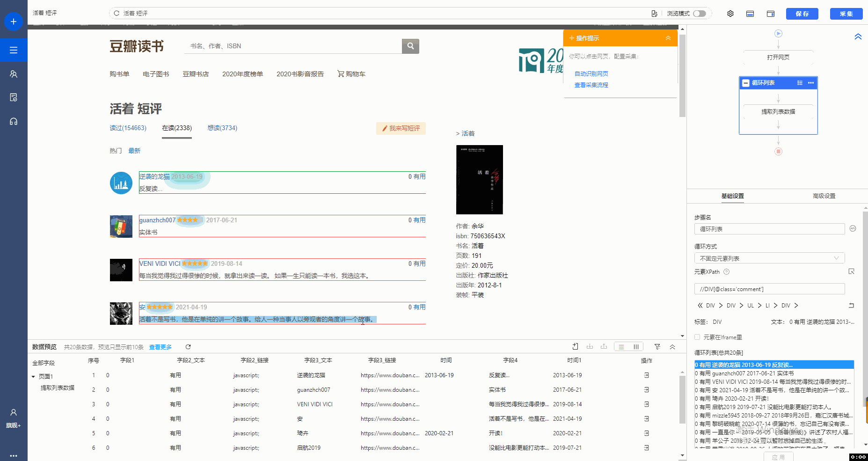This screenshot has width=868, height=461.
Task: Check the 元素在Iframe里 checkbox
Action: tap(697, 337)
